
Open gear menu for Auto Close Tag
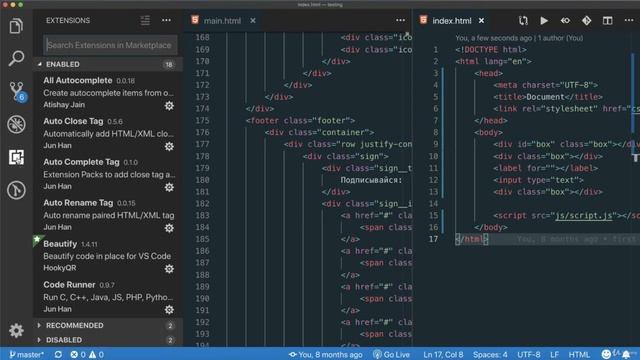(x=169, y=147)
